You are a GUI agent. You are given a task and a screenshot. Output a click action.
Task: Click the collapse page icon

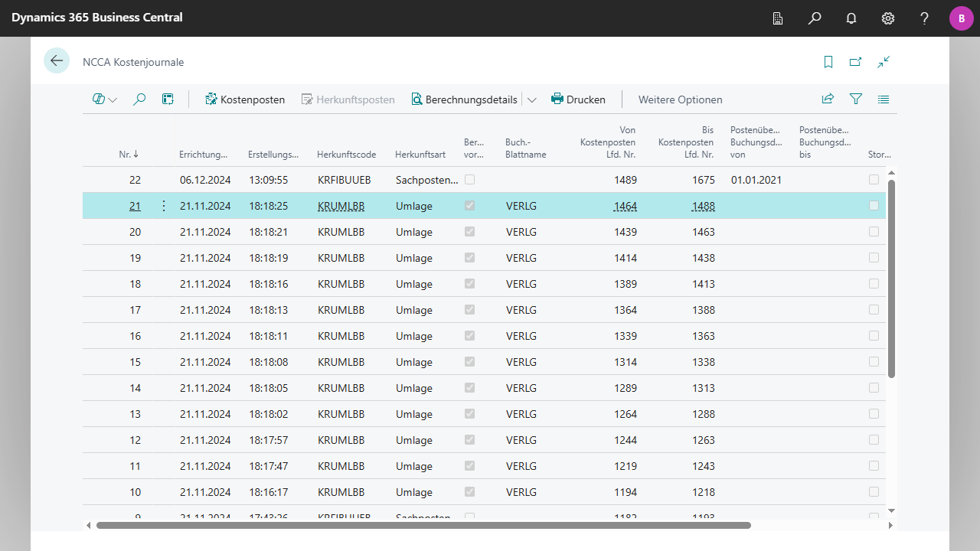click(x=884, y=62)
